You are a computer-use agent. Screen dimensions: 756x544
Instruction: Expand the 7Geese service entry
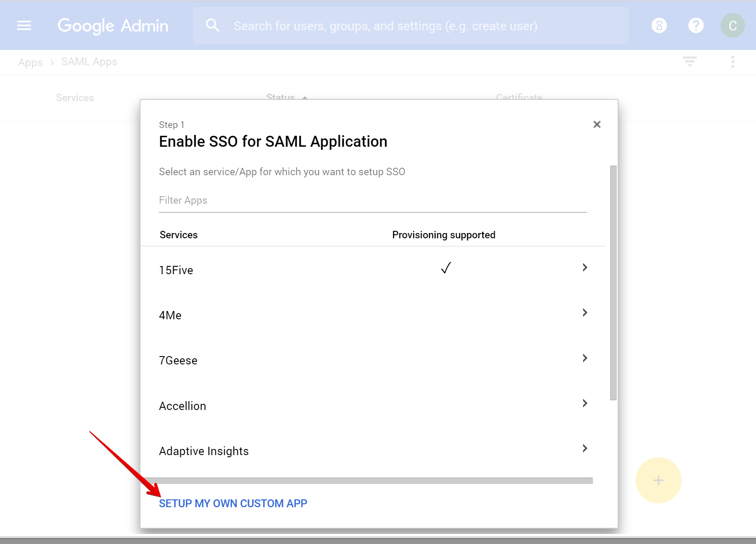[584, 358]
